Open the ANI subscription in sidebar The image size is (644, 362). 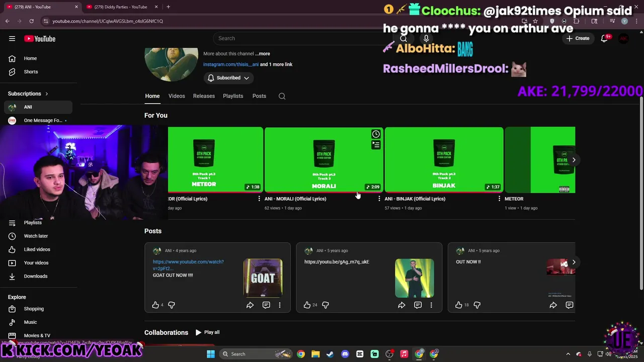coord(38,107)
